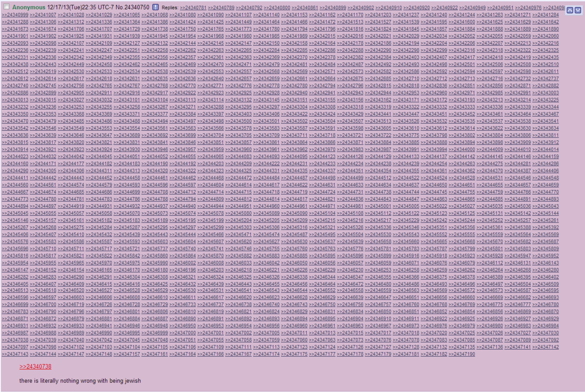Open reply link >>24340999
585x392 pixels.
(15, 15)
